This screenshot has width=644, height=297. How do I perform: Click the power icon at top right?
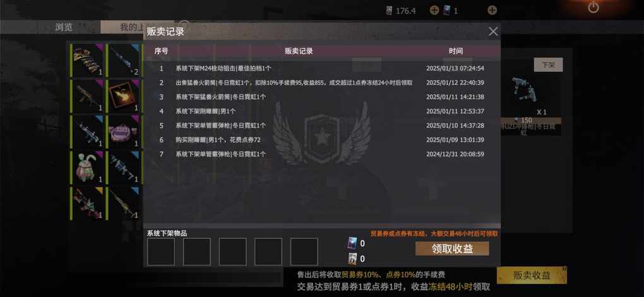593,7
